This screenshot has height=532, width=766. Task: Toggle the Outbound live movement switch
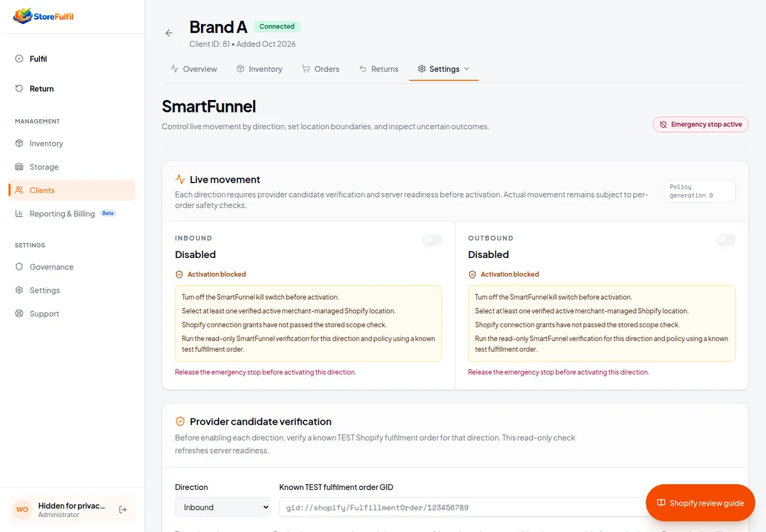click(726, 239)
